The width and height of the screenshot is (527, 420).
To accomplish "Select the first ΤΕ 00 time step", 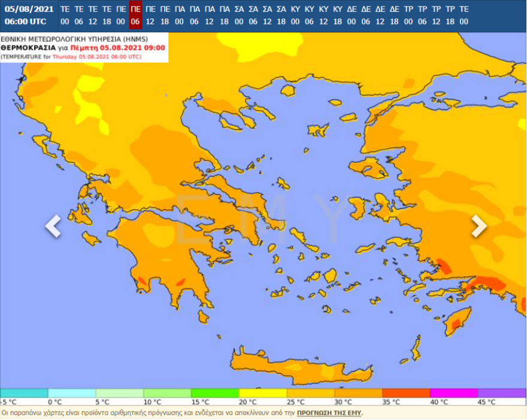I will (65, 16).
